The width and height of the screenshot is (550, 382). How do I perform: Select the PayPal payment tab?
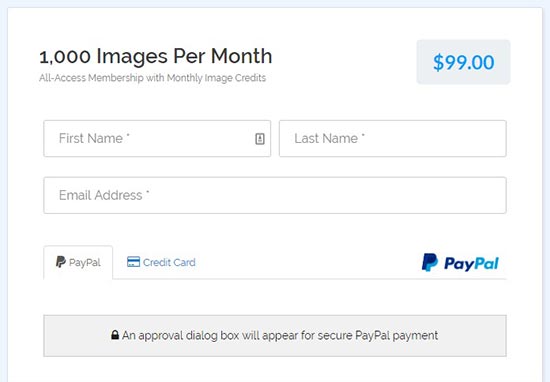pos(78,262)
